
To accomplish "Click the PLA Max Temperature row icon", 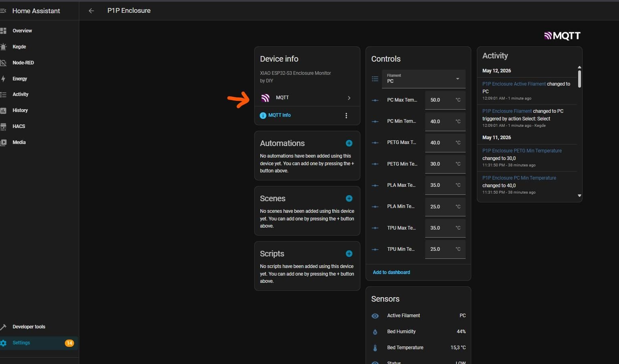I will [x=375, y=186].
